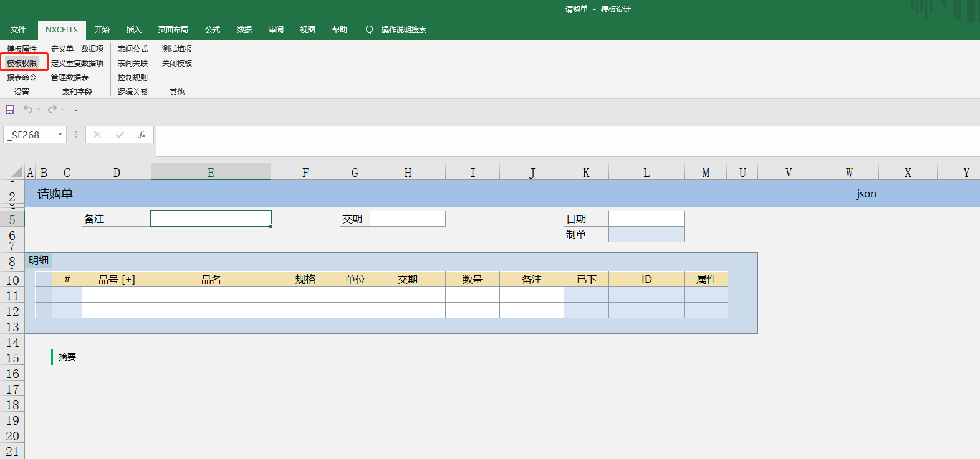Click the 测试填报 ribbon command
980x459 pixels.
point(177,49)
